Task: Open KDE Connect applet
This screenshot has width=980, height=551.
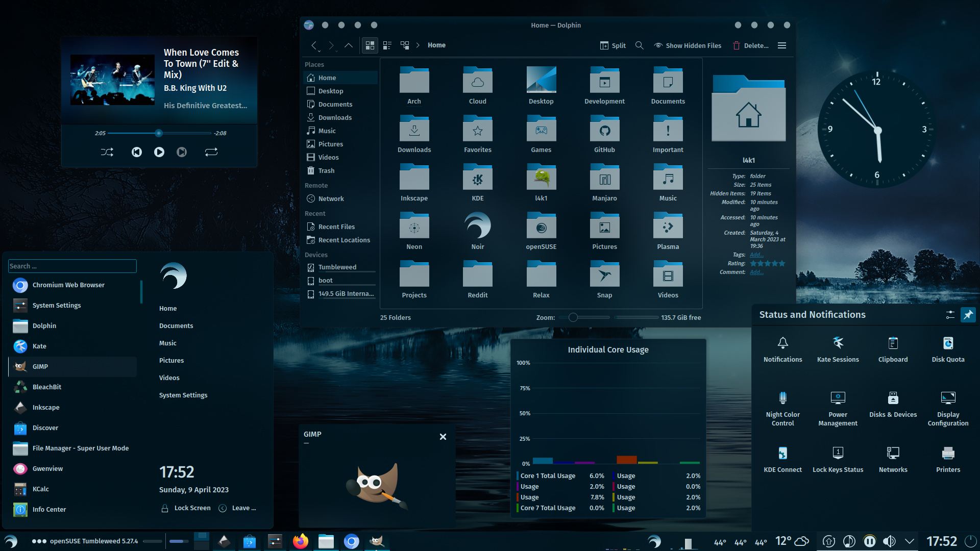Action: [782, 460]
